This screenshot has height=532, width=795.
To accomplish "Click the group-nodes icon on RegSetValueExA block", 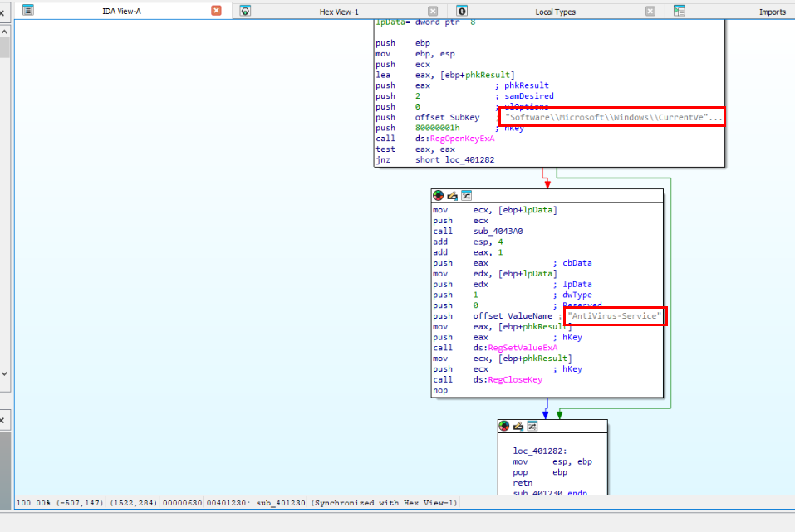I will (467, 196).
